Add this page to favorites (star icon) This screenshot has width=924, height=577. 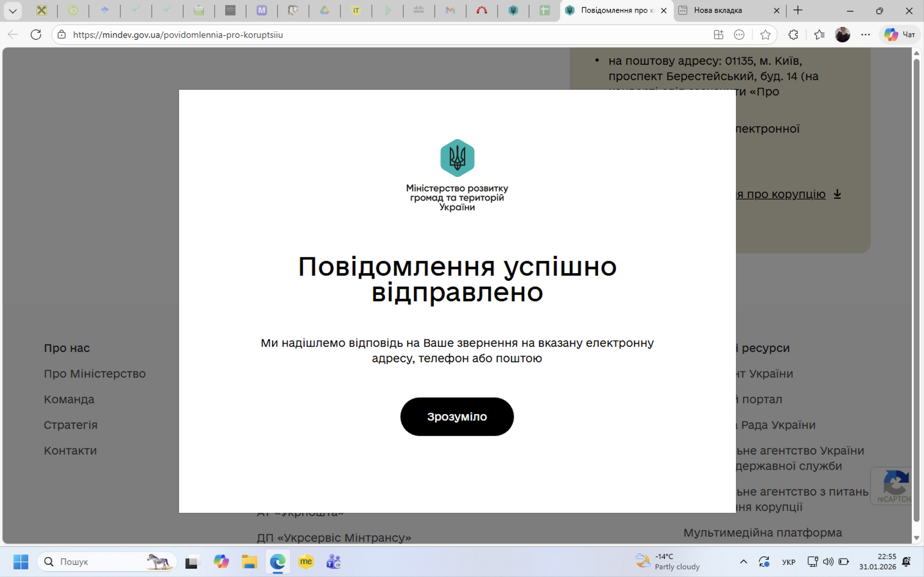click(x=765, y=35)
